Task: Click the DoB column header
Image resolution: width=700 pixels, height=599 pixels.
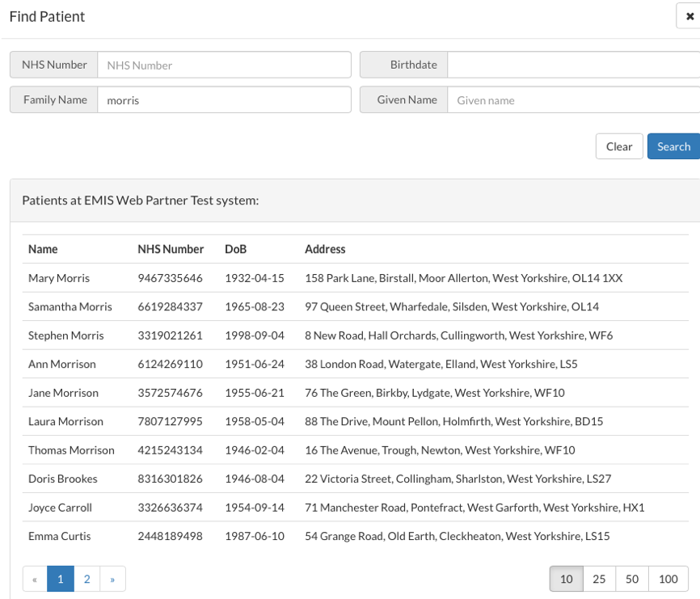Action: (236, 249)
